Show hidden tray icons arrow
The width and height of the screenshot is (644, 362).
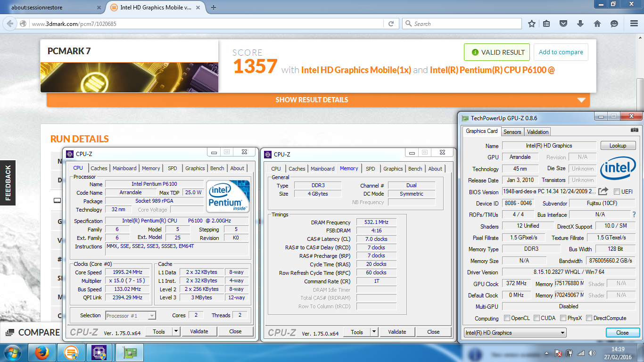[547, 353]
